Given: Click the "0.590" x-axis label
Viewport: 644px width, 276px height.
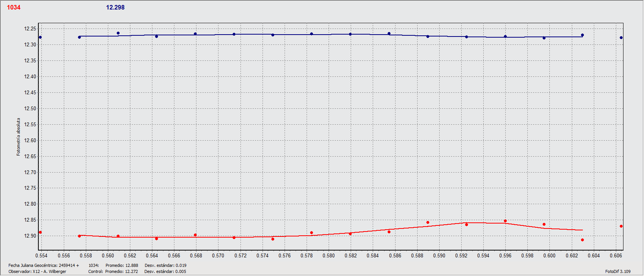Looking at the screenshot, I should point(439,256).
